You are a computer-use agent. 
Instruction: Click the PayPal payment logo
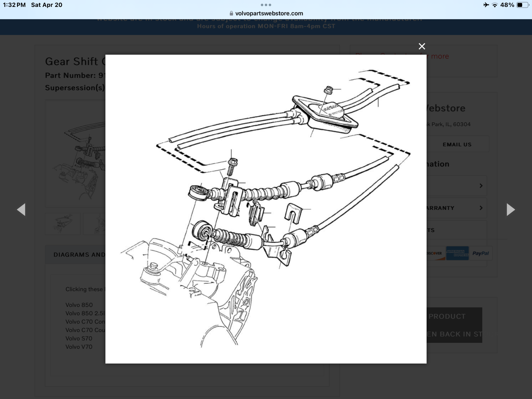tap(480, 253)
